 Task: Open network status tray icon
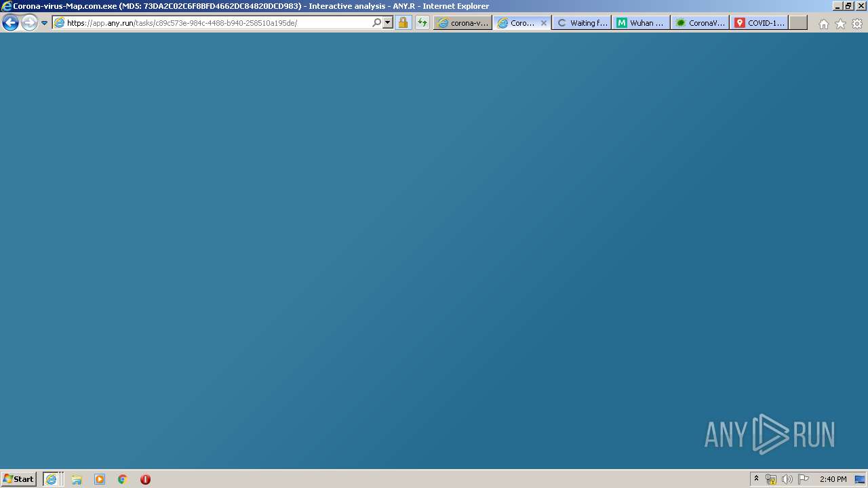coord(771,479)
